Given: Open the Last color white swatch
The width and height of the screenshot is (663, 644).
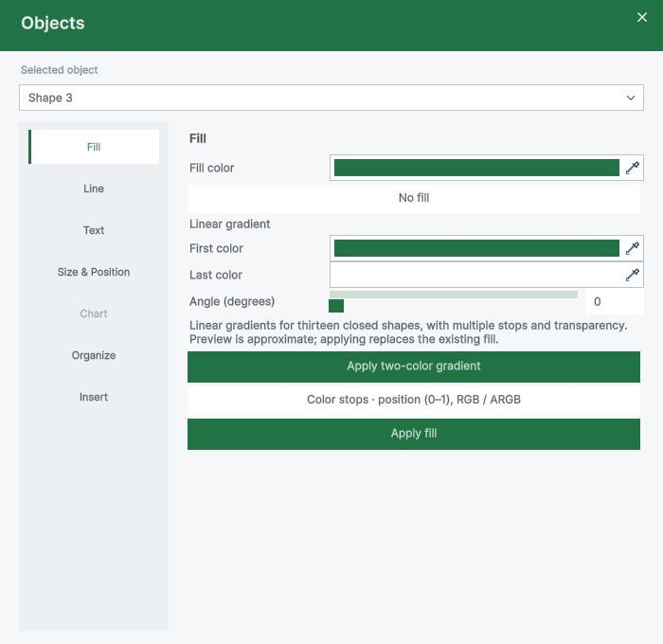Looking at the screenshot, I should point(476,275).
